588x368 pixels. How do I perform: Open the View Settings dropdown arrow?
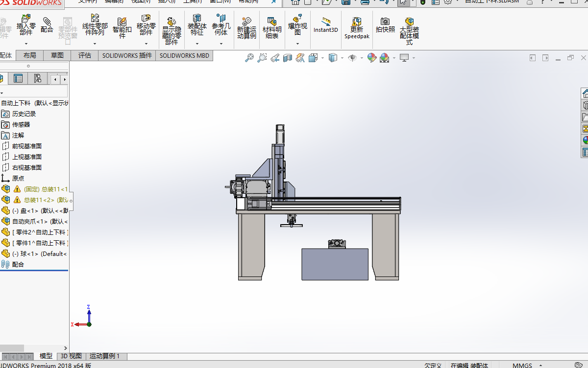(x=414, y=58)
